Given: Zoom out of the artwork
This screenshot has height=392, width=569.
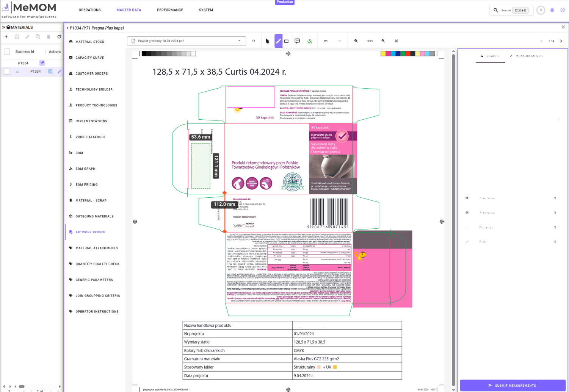Looking at the screenshot, I should [356, 41].
